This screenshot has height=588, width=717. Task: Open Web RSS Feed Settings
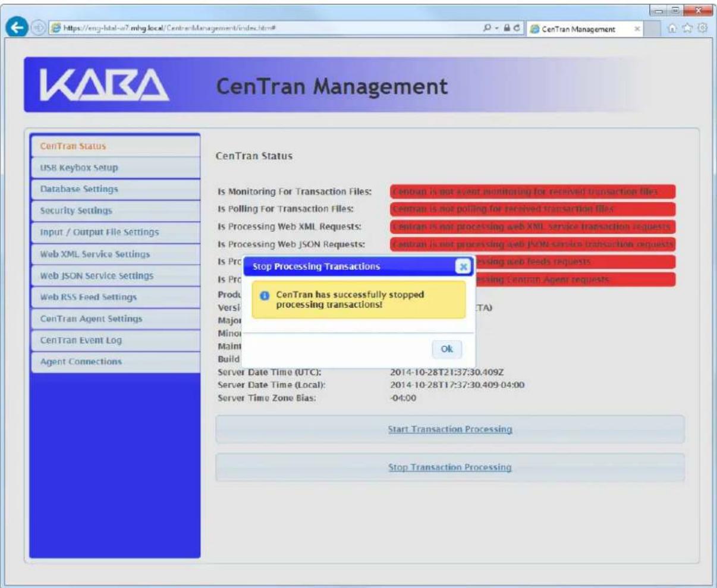click(115, 297)
